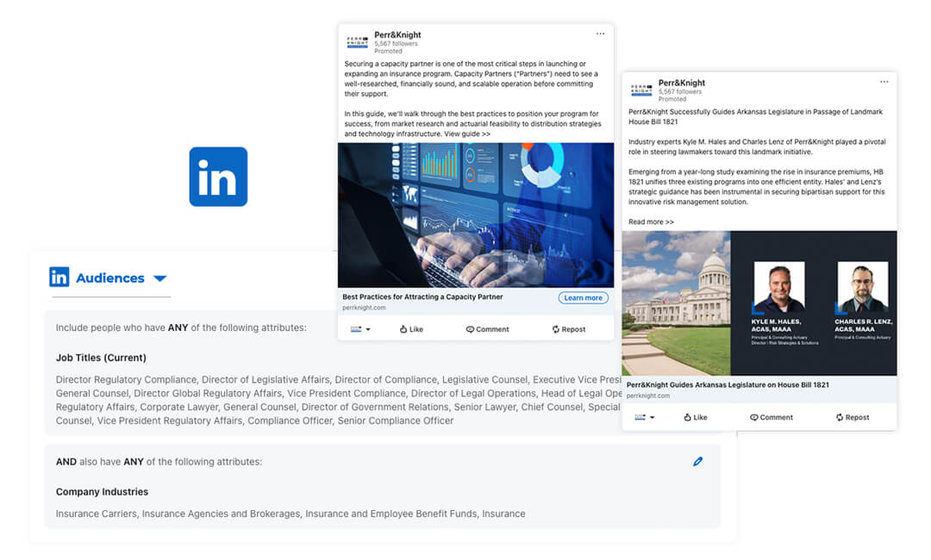931x560 pixels.
Task: Like the House Bill 1821 post
Action: (x=696, y=418)
